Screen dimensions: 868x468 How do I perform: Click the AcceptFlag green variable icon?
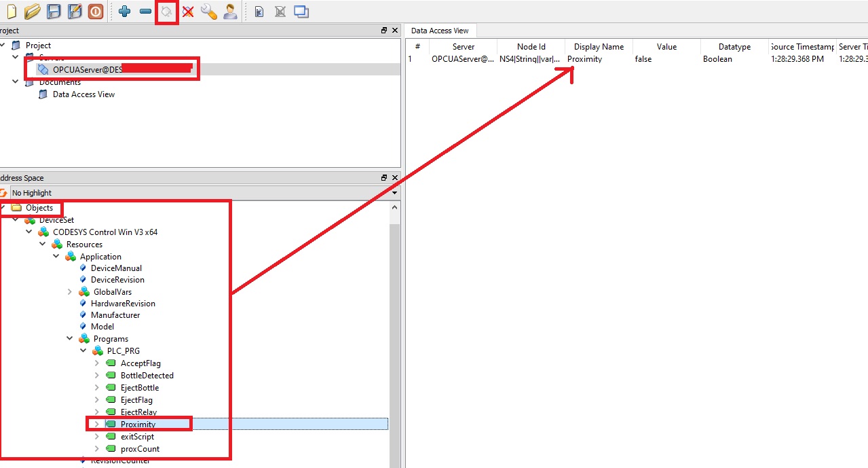pyautogui.click(x=111, y=363)
